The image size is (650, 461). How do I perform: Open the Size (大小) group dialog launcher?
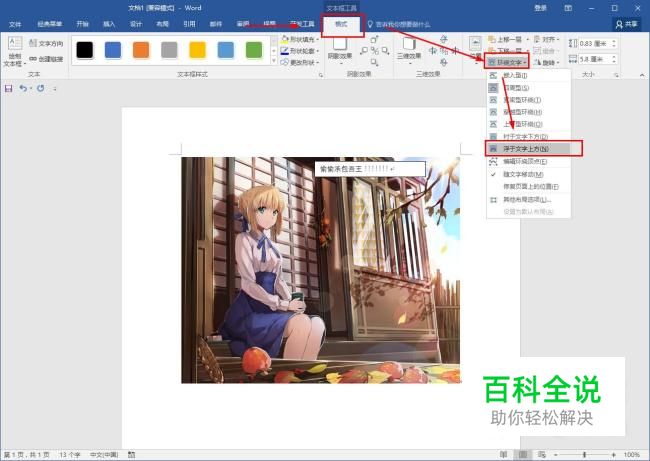click(x=616, y=75)
